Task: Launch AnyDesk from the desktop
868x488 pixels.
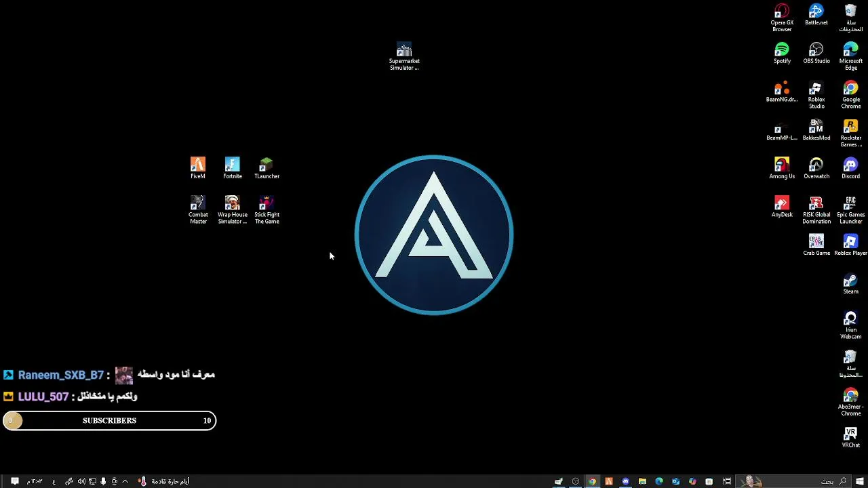Action: [782, 207]
